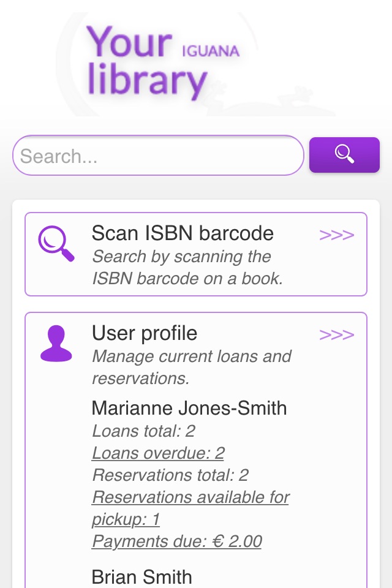Select Brian Smith's name
This screenshot has height=588, width=392.
(x=142, y=577)
